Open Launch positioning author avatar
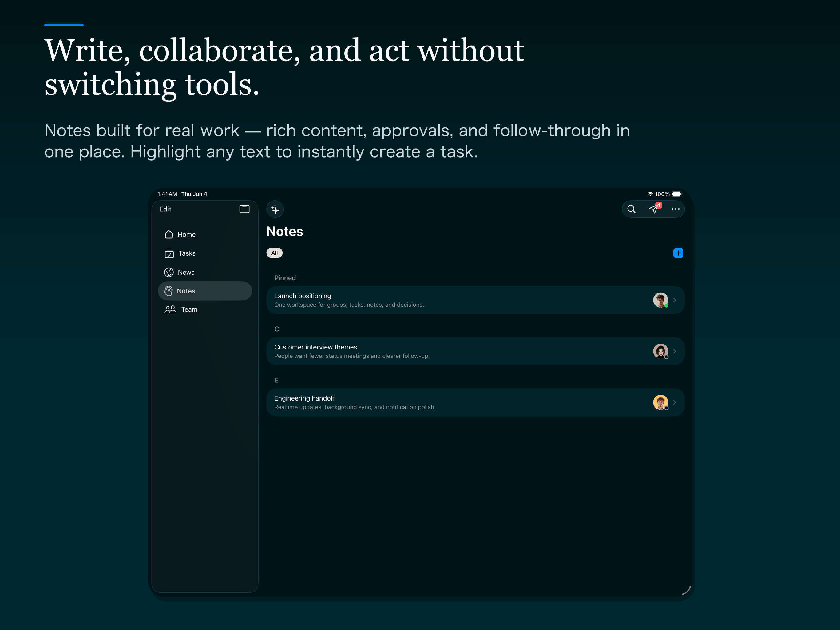 click(660, 300)
